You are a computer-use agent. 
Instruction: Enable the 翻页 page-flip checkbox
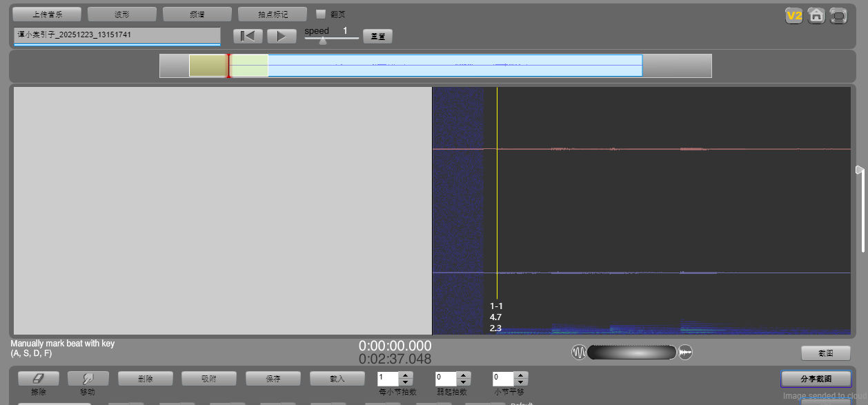pyautogui.click(x=321, y=14)
